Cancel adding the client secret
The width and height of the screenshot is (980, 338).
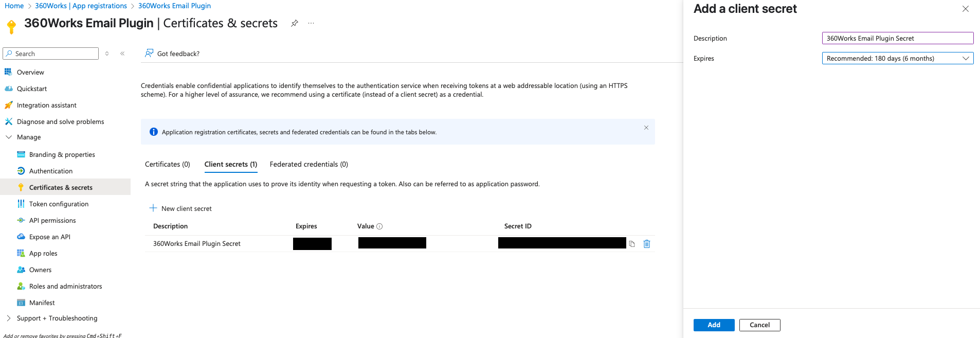tap(759, 325)
